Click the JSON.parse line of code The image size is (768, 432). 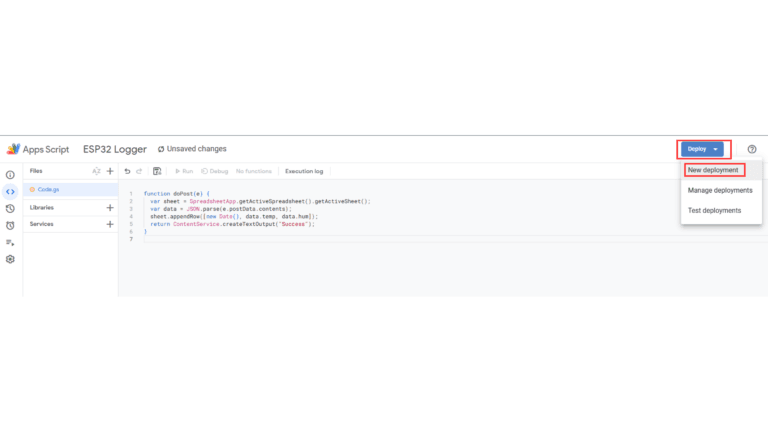[220, 209]
